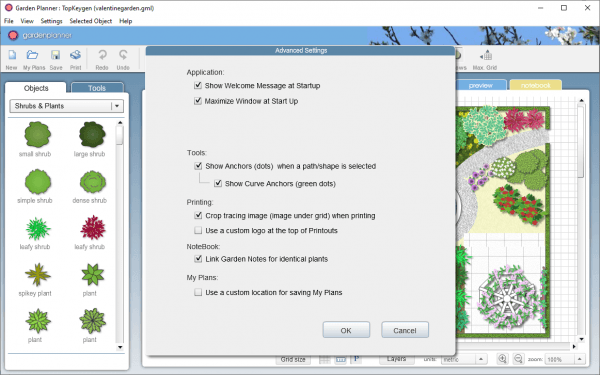Image resolution: width=600 pixels, height=375 pixels.
Task: Click the canvas horizontal scroll right arrow
Action: [574, 346]
